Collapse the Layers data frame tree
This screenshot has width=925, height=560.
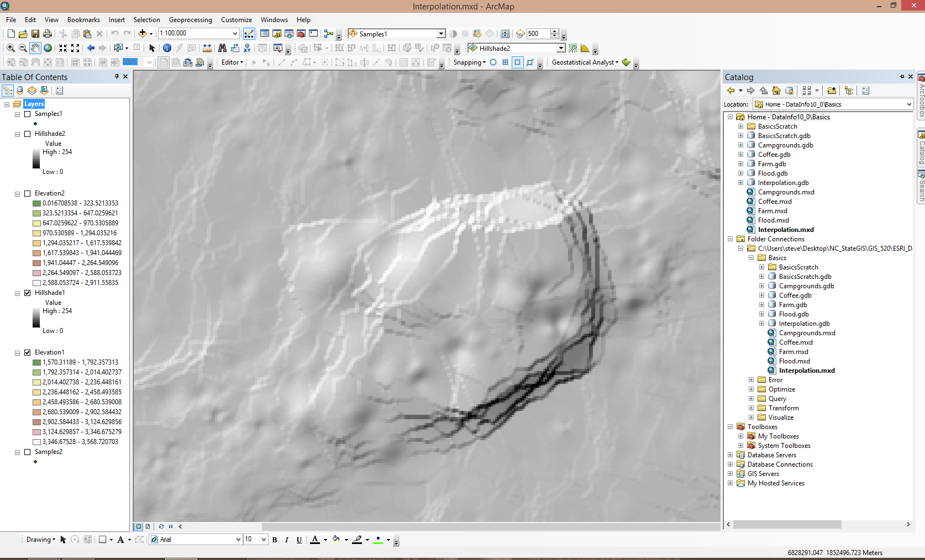7,104
